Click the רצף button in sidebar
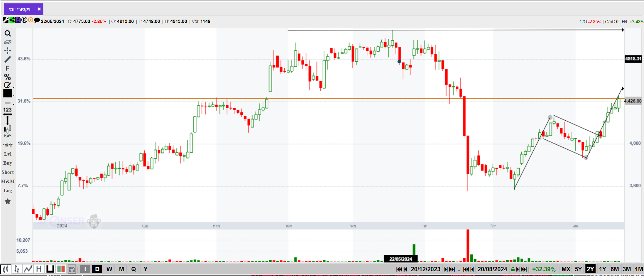Image resolution: width=644 pixels, height=276 pixels. 8,136
